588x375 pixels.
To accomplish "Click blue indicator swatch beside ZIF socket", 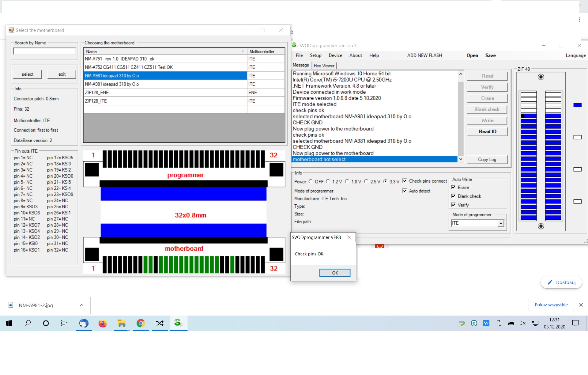I will click(577, 105).
